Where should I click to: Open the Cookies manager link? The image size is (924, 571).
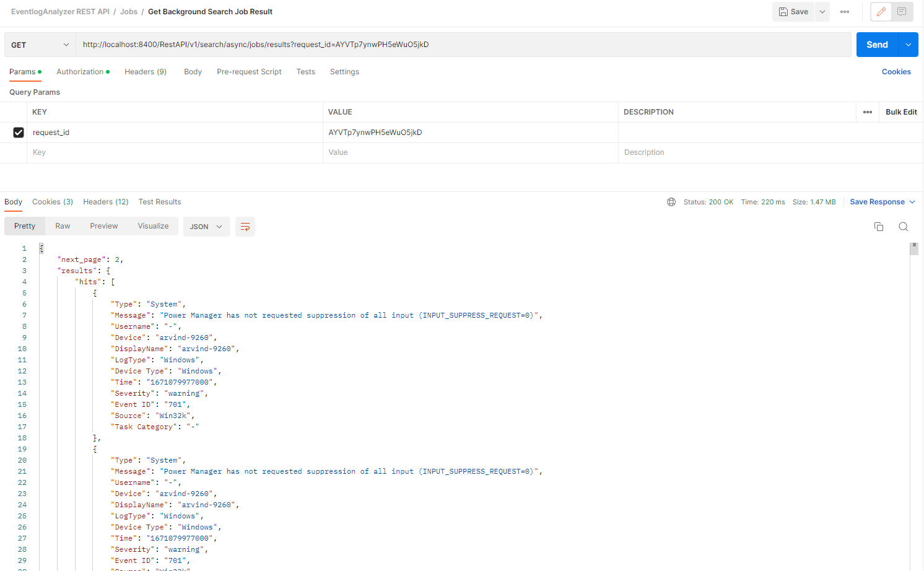pos(896,71)
